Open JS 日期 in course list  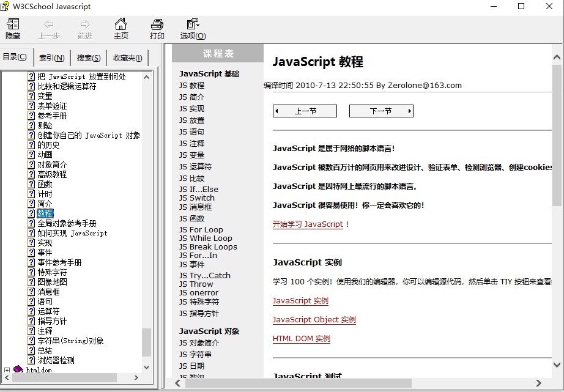pos(191,366)
